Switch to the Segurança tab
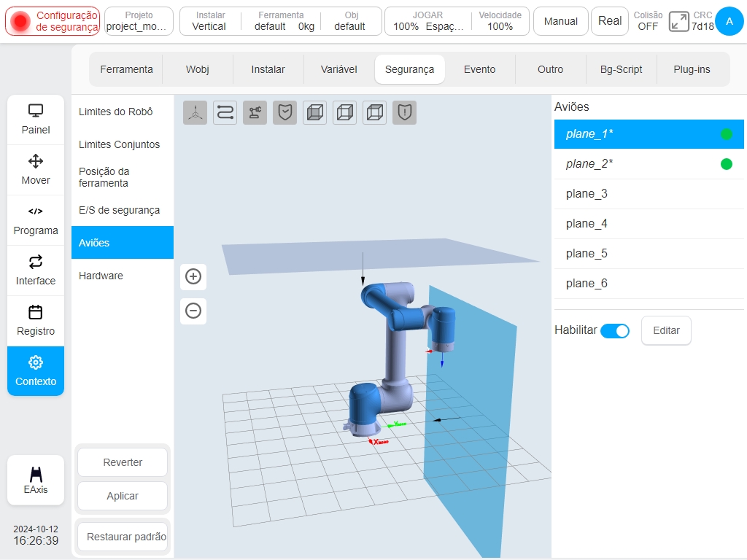This screenshot has height=560, width=747. 410,69
